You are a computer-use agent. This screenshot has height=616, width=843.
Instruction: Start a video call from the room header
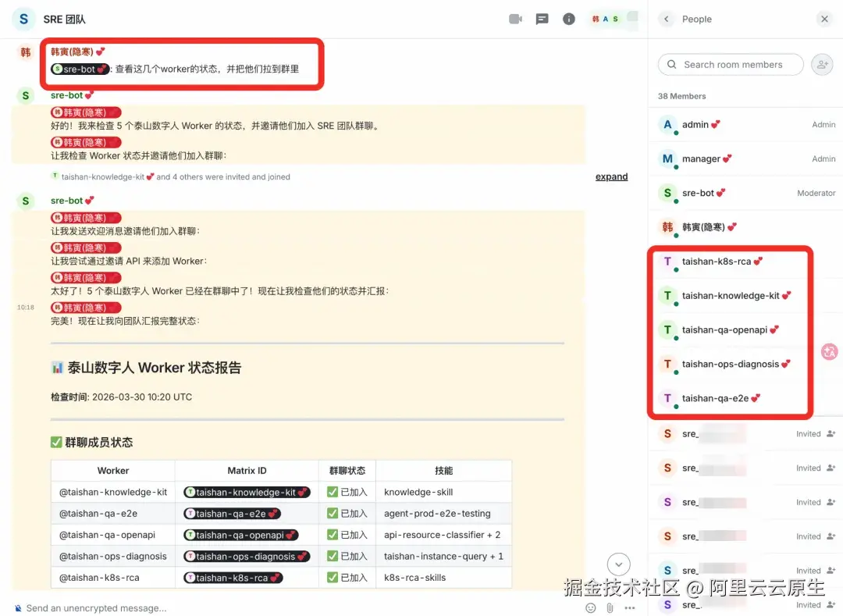[515, 20]
